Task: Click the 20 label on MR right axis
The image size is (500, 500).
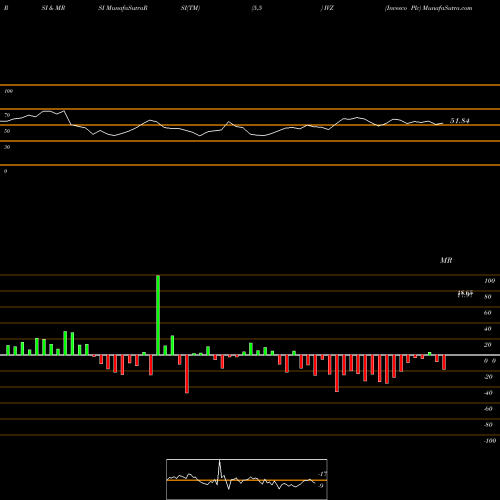Action: [x=488, y=345]
